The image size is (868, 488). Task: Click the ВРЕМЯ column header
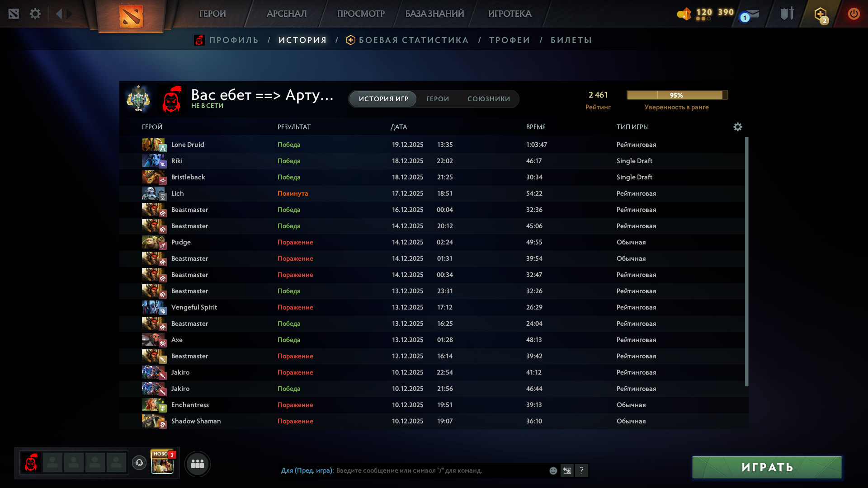coord(536,127)
